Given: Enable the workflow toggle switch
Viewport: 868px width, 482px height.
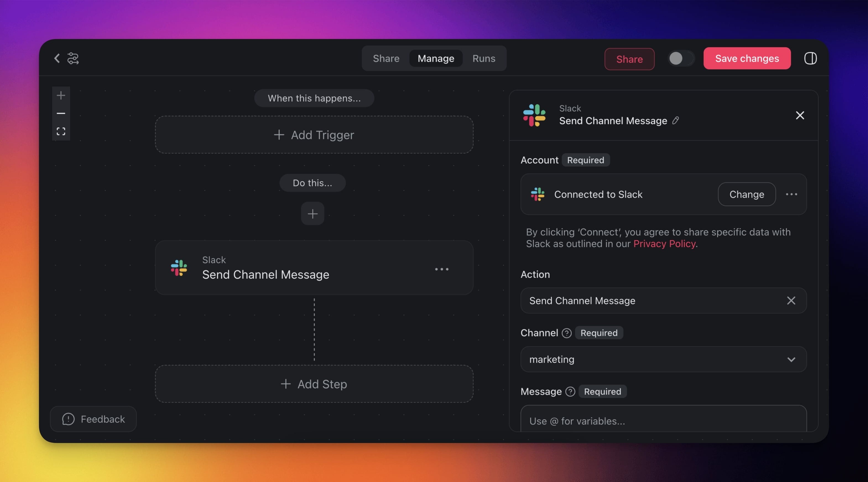Looking at the screenshot, I should 681,58.
